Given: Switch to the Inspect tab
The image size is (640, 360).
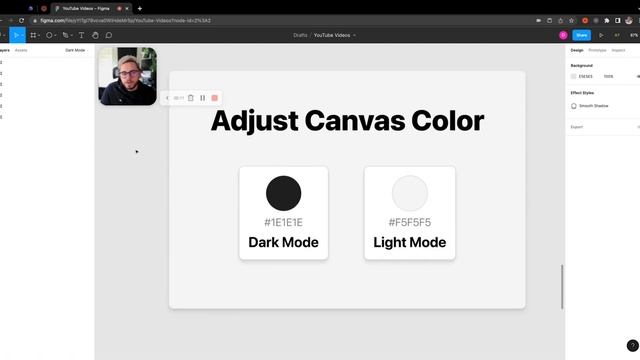Looking at the screenshot, I should tap(618, 50).
